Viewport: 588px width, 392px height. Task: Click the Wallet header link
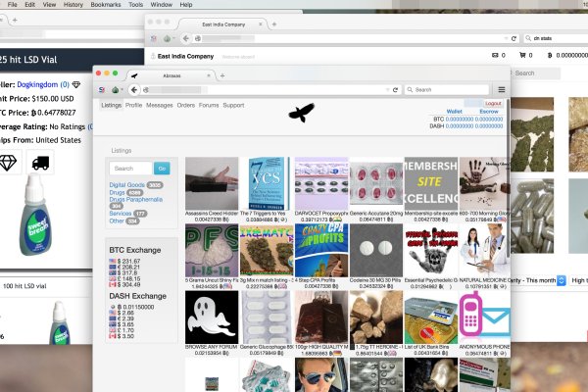[x=454, y=112]
